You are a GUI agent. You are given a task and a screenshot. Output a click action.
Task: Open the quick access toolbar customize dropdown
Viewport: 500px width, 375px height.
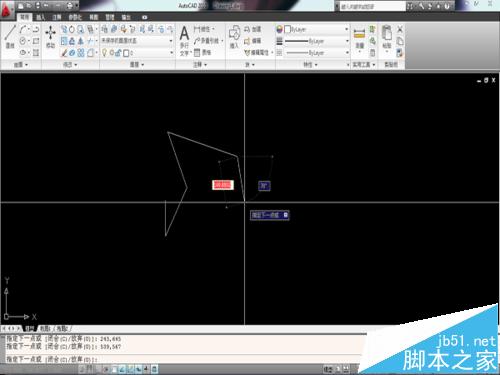[77, 6]
